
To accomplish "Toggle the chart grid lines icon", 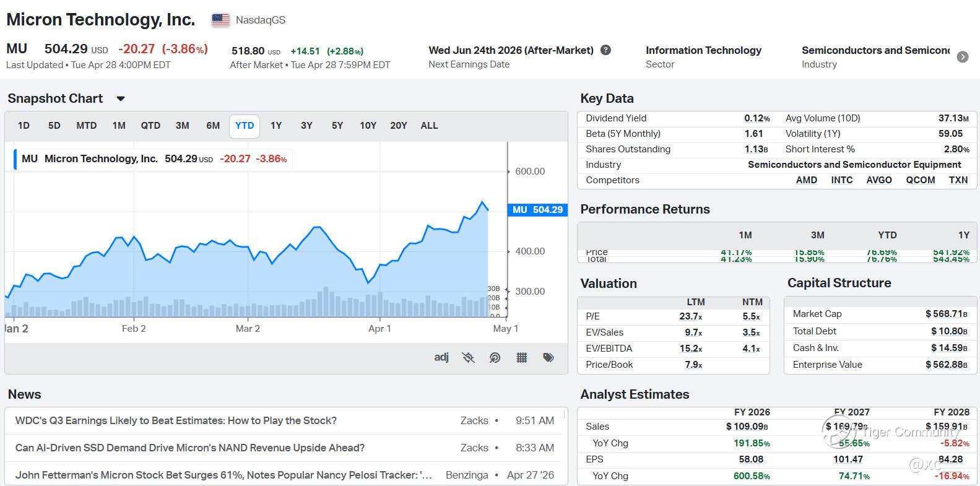I will click(x=522, y=357).
